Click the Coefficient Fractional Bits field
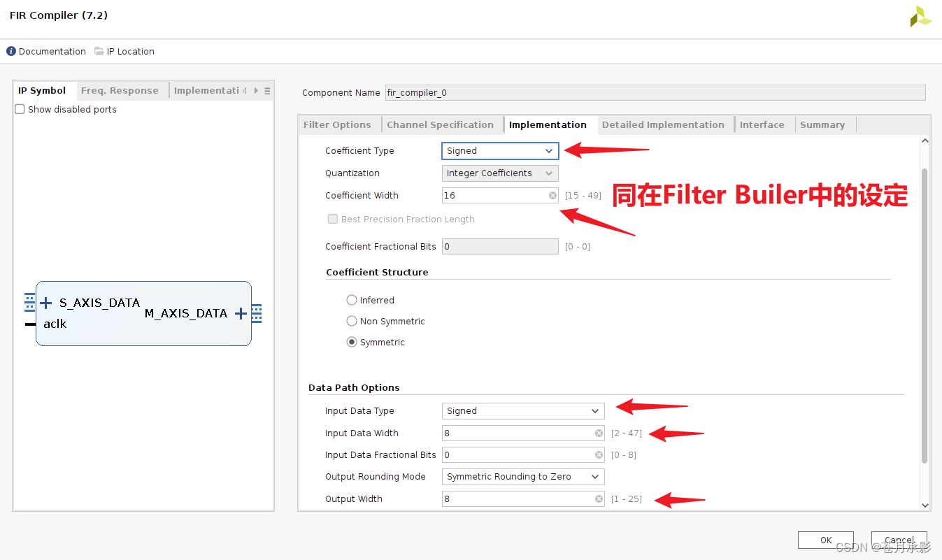The width and height of the screenshot is (942, 560). tap(500, 247)
